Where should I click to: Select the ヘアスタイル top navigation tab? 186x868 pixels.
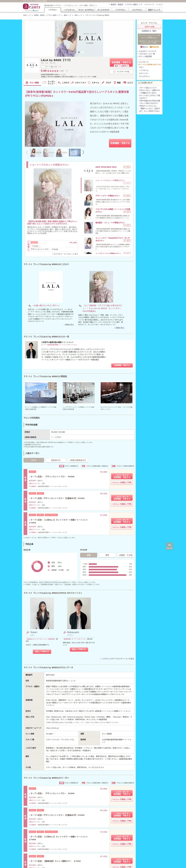69,10
